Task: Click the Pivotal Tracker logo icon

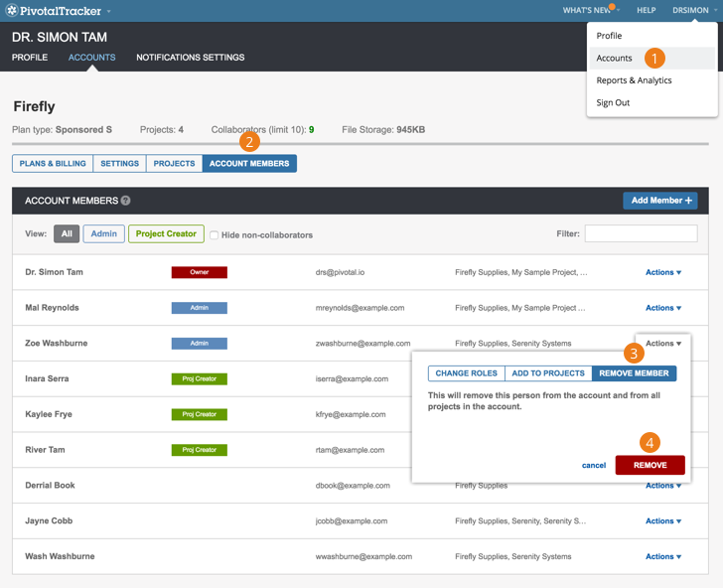Action: tap(12, 11)
